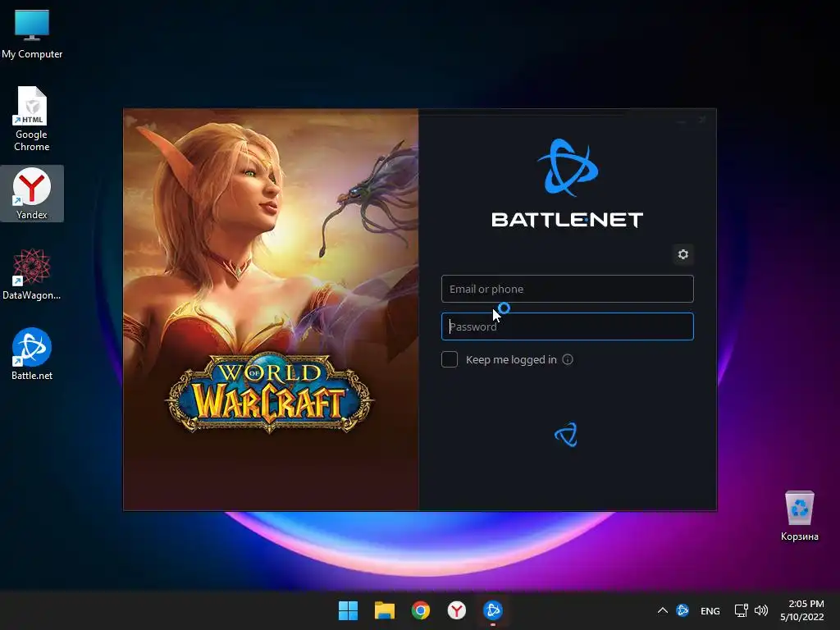Launch Chrome from the taskbar
The width and height of the screenshot is (840, 630).
pyautogui.click(x=421, y=610)
